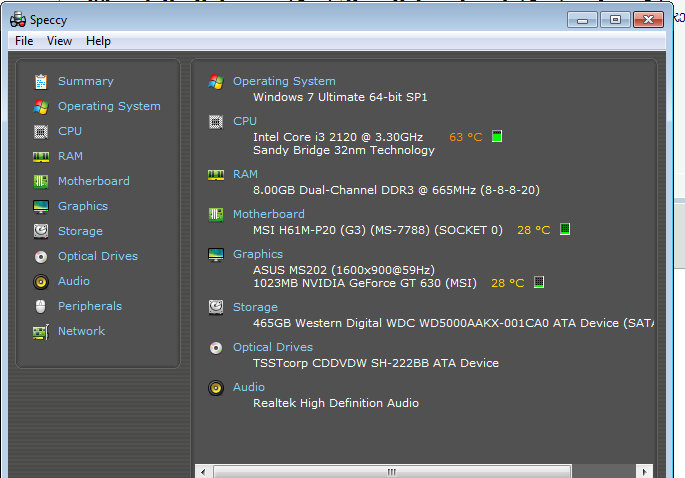Viewport: 685px width, 478px height.
Task: Click the Graphics heading link in summary
Action: 258,254
